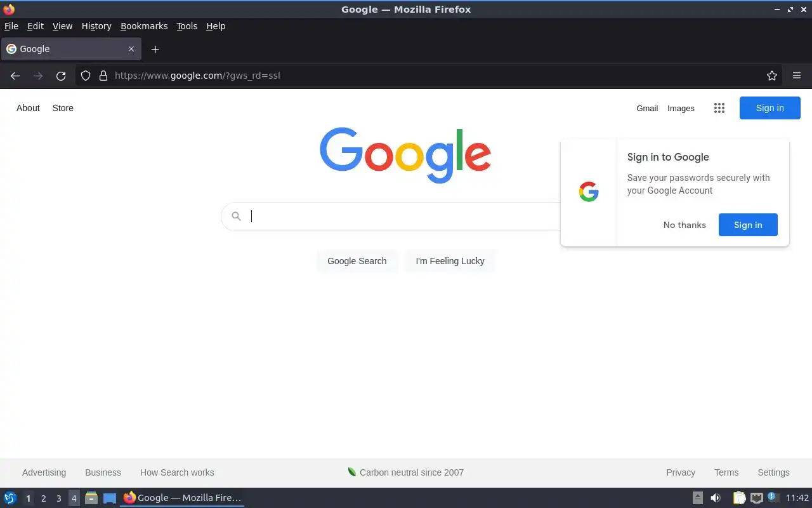812x508 pixels.
Task: Click the notification tray icon with exclamation
Action: (772, 497)
